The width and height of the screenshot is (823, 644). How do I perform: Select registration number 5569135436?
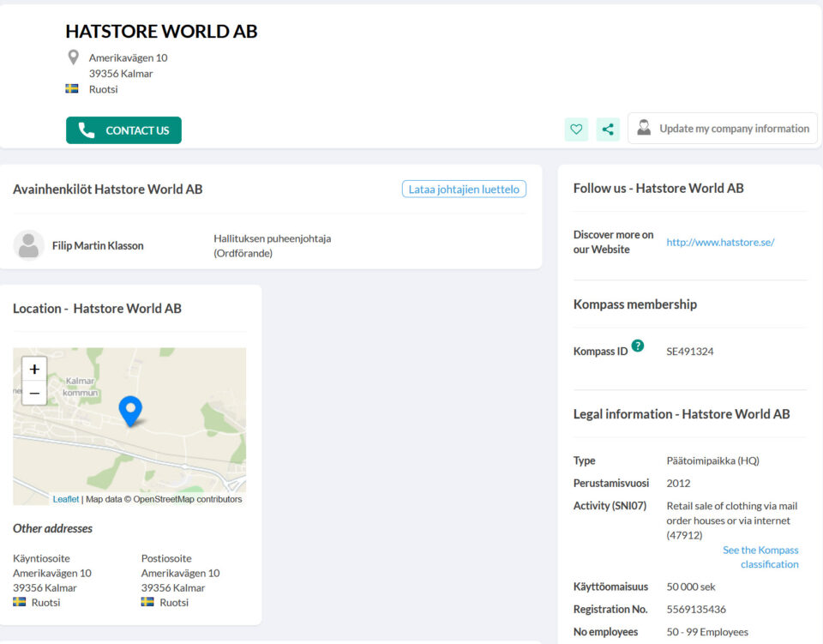(x=696, y=610)
